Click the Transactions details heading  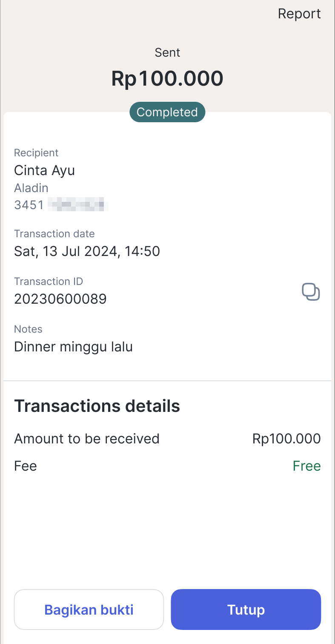[x=97, y=406]
